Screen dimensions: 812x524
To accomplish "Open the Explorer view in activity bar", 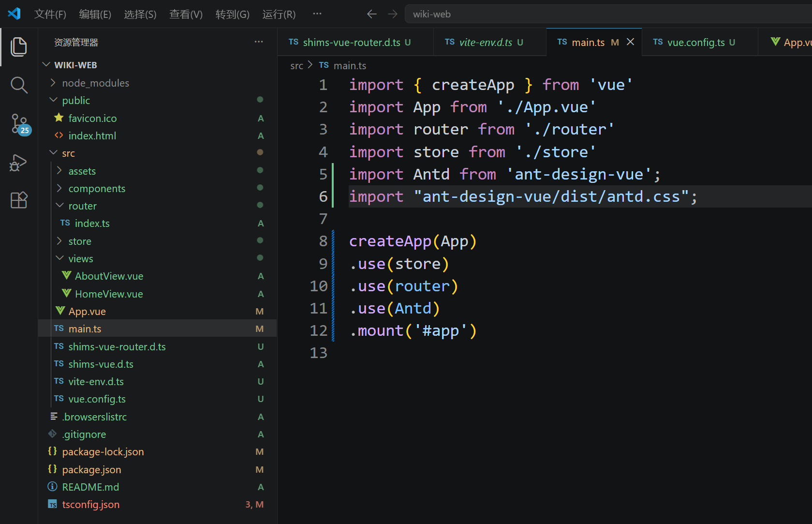I will click(19, 47).
